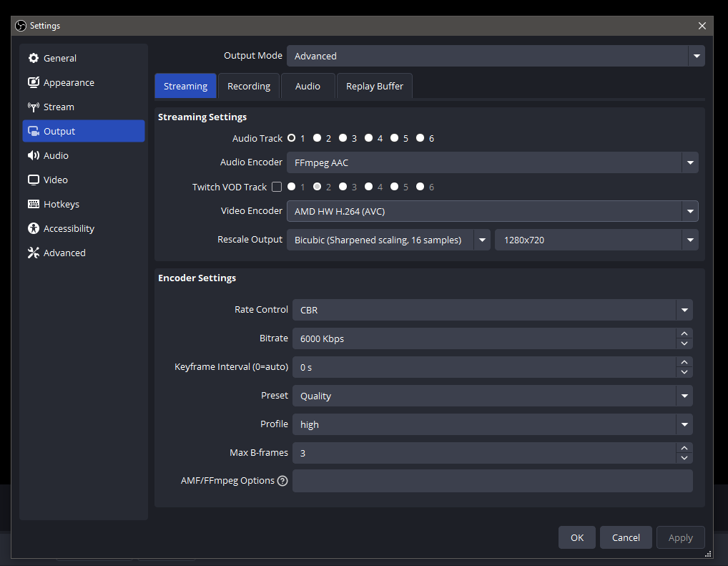Click the General gear icon

(x=34, y=58)
